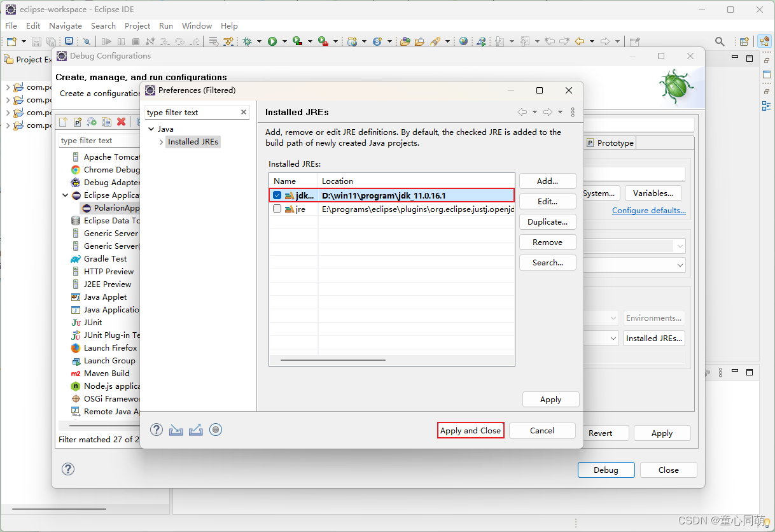Image resolution: width=775 pixels, height=532 pixels.
Task: Click the Installed JREs... button behind dialog
Action: tap(654, 338)
